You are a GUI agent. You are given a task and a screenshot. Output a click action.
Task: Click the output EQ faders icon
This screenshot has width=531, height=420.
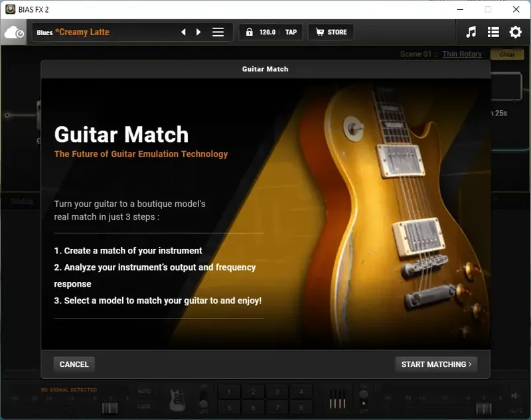(338, 399)
